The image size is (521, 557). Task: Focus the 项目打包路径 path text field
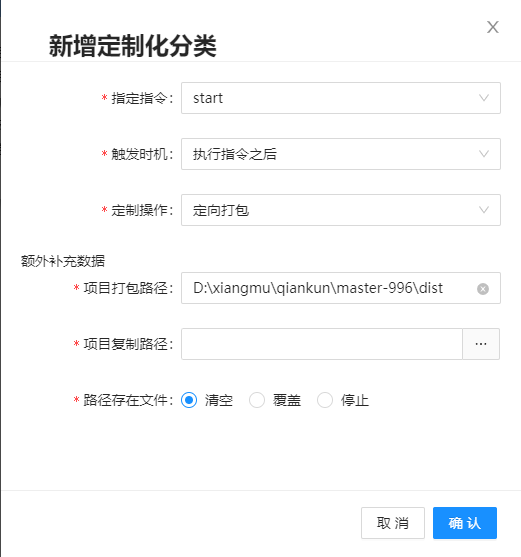tap(341, 288)
